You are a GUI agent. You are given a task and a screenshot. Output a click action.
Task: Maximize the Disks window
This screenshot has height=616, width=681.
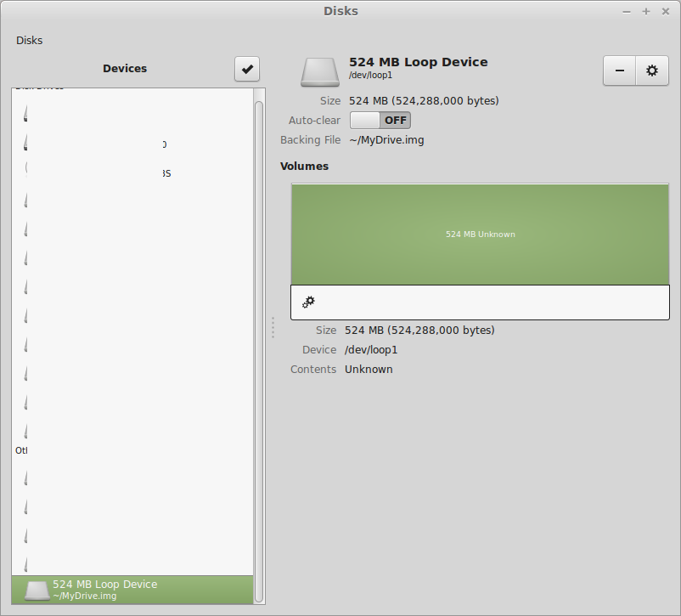coord(645,11)
